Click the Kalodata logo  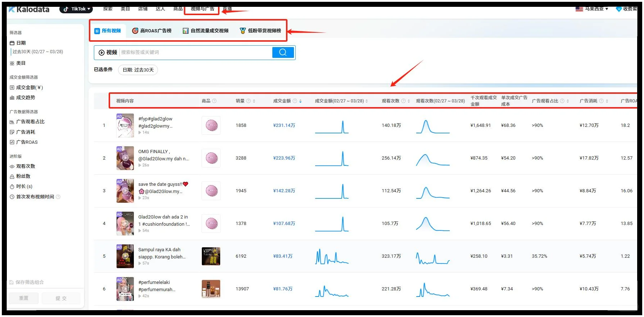(x=29, y=9)
